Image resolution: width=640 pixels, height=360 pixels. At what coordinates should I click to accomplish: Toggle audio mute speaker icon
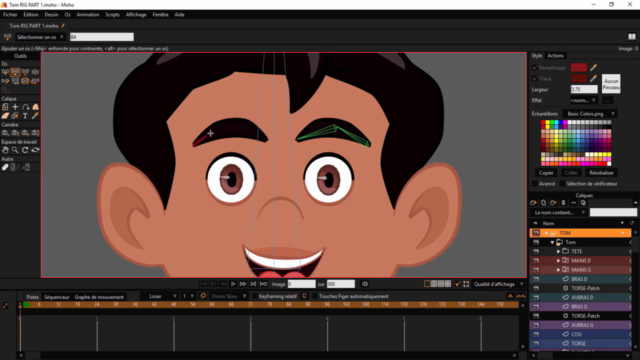tap(365, 284)
